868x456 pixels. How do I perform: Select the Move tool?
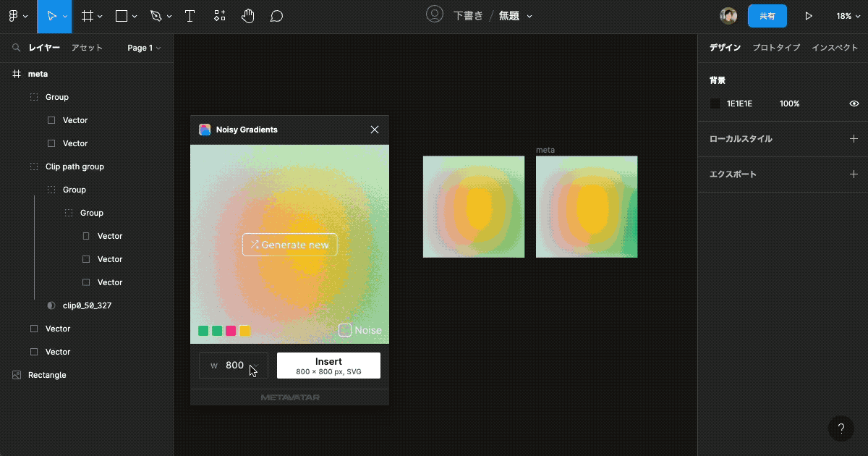[x=51, y=15]
